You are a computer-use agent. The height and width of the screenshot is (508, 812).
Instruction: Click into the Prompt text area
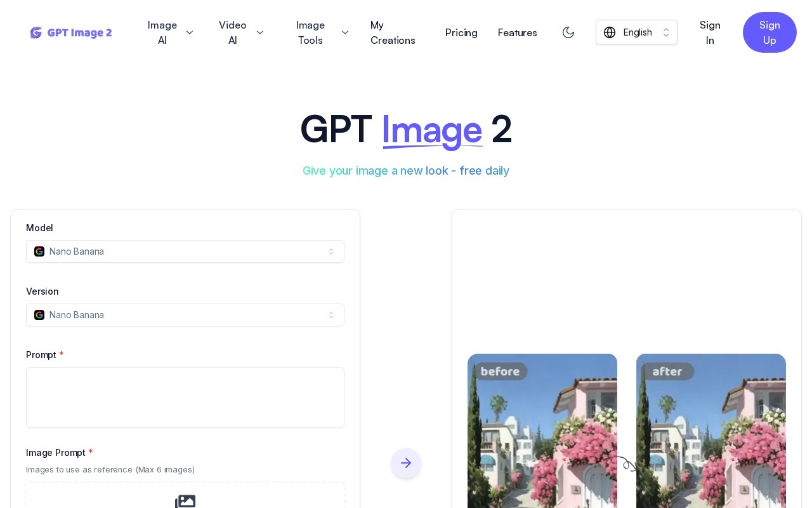tap(185, 398)
